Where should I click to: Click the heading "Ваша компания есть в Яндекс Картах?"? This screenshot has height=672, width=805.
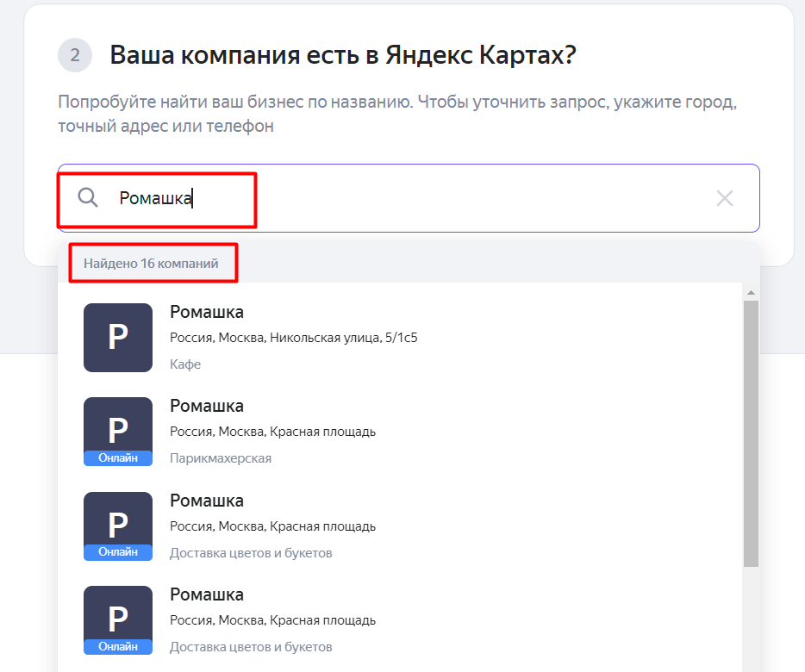point(342,56)
